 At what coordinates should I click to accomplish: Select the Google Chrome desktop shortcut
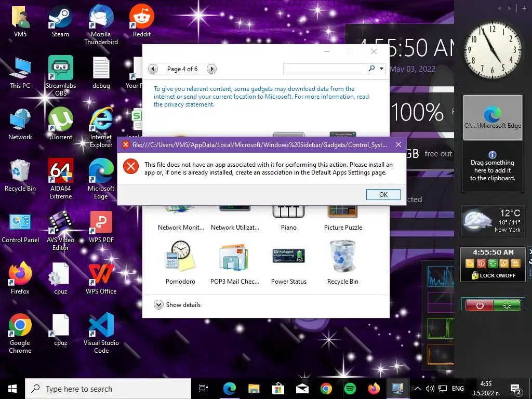pos(20,334)
